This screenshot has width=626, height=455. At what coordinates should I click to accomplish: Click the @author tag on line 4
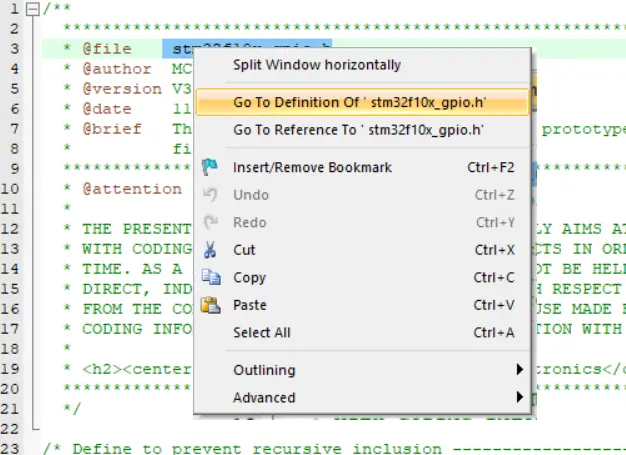(116, 69)
